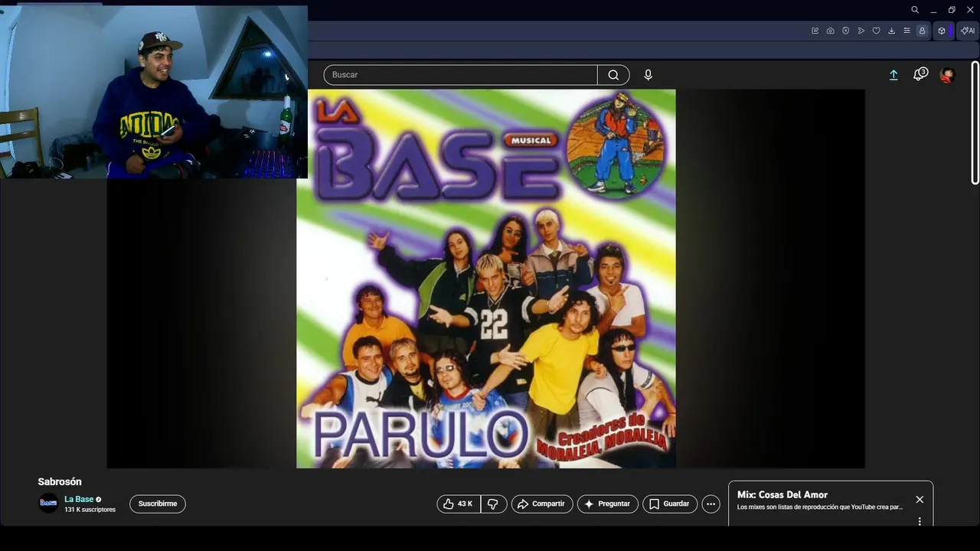Open the YouTube upload arrow icon
The width and height of the screenshot is (980, 551).
[893, 75]
